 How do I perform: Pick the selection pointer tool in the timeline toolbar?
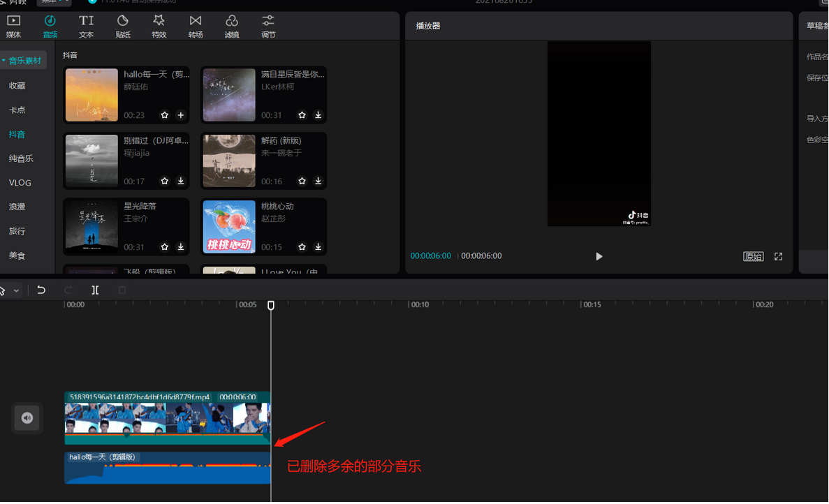point(2,290)
